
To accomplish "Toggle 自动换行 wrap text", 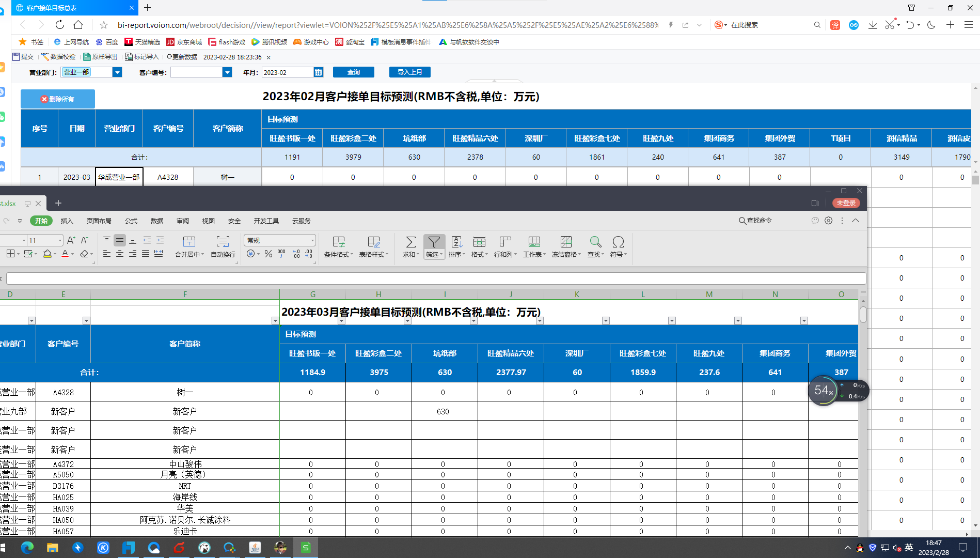I will click(223, 246).
